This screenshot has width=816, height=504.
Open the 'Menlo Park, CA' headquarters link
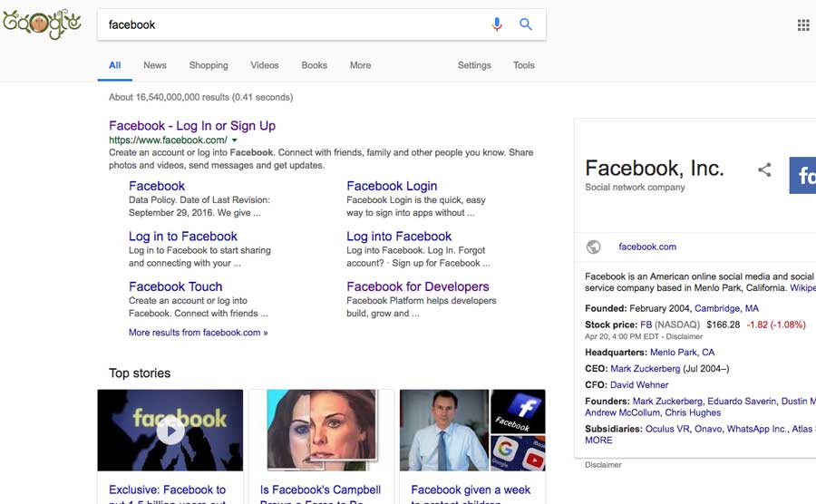(x=682, y=352)
